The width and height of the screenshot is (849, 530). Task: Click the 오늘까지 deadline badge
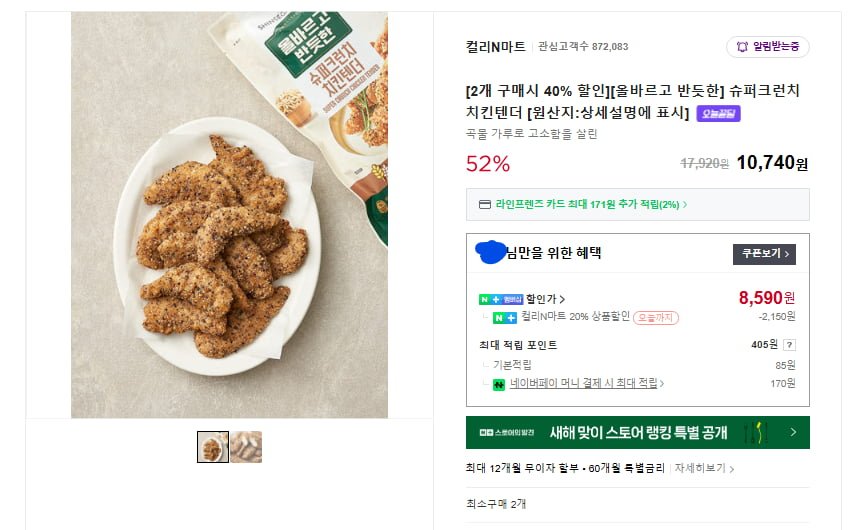pyautogui.click(x=656, y=317)
